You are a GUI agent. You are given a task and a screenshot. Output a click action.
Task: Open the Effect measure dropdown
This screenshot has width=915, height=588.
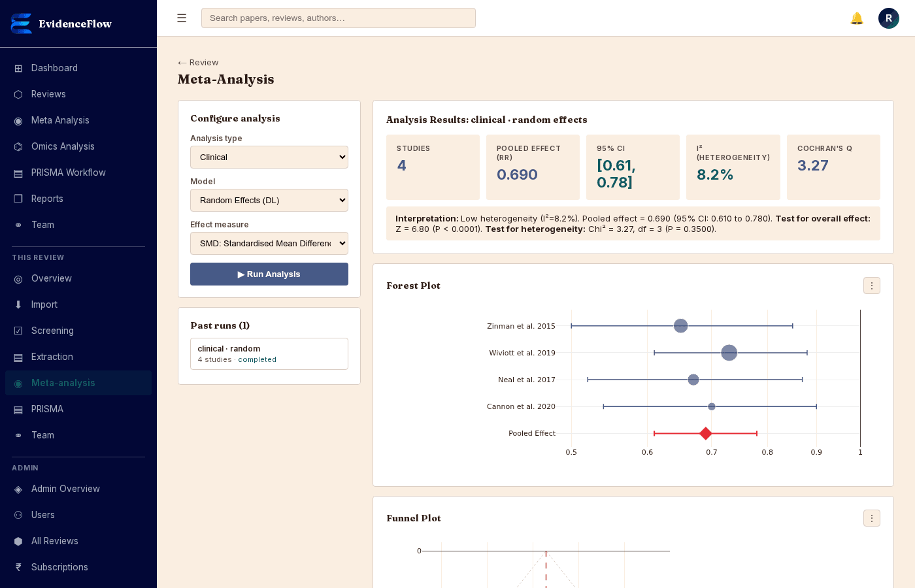pos(269,244)
